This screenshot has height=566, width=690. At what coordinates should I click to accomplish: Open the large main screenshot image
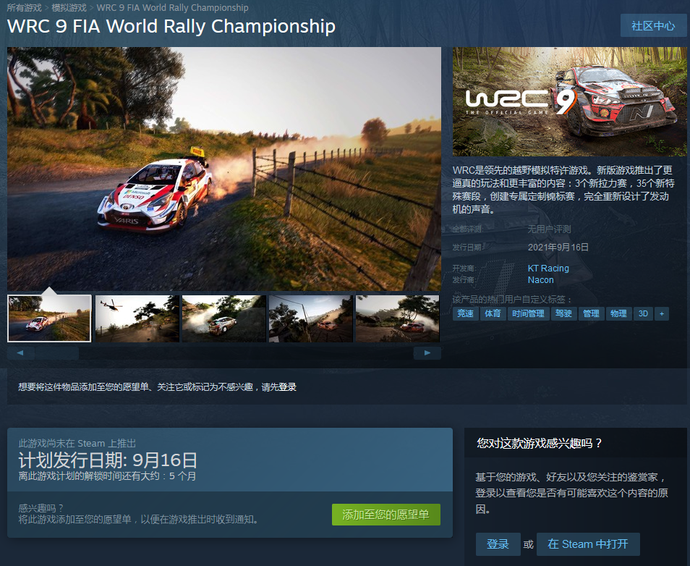tap(224, 169)
